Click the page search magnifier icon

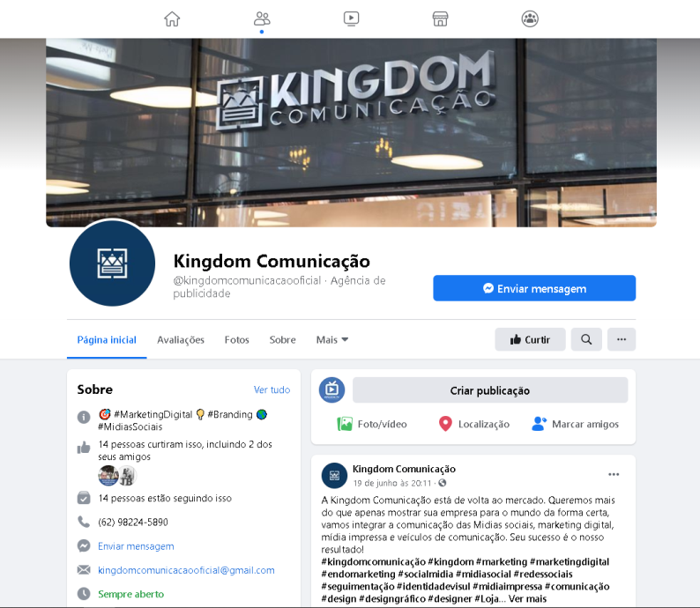pyautogui.click(x=586, y=339)
